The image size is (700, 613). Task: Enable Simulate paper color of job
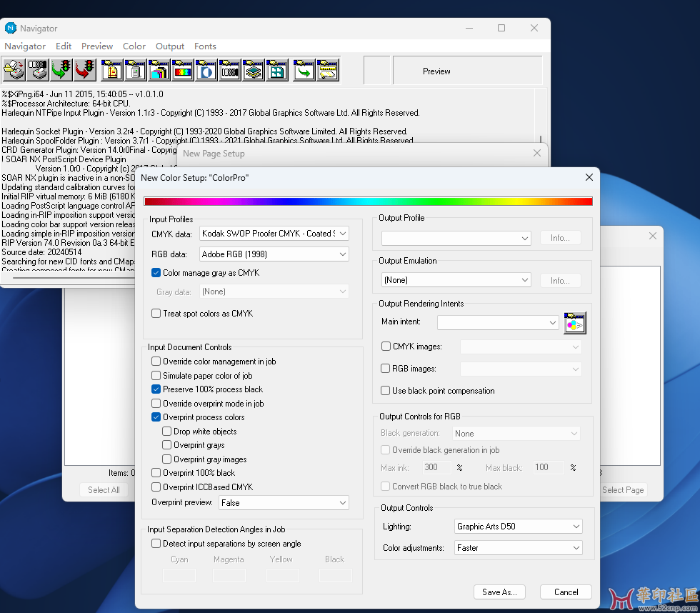click(x=156, y=376)
